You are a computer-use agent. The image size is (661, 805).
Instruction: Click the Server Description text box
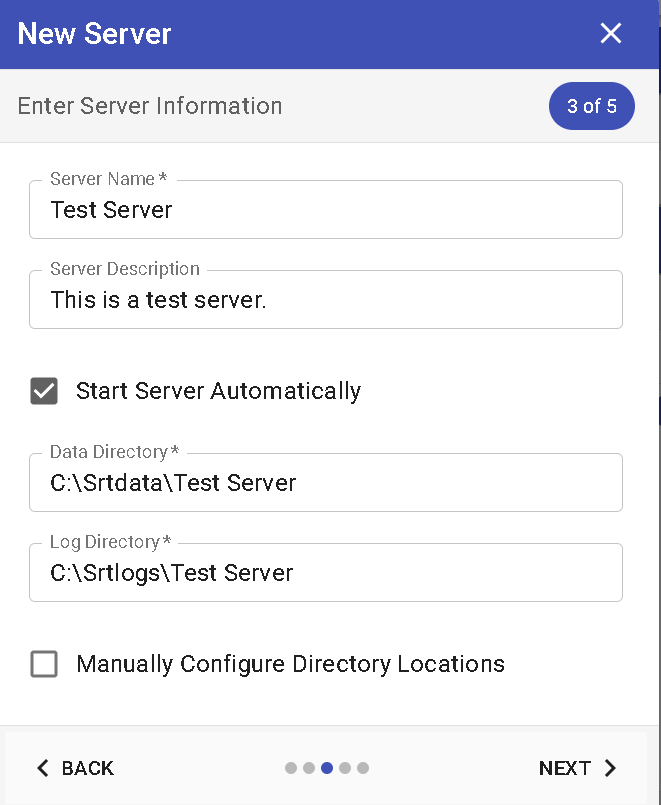(325, 299)
